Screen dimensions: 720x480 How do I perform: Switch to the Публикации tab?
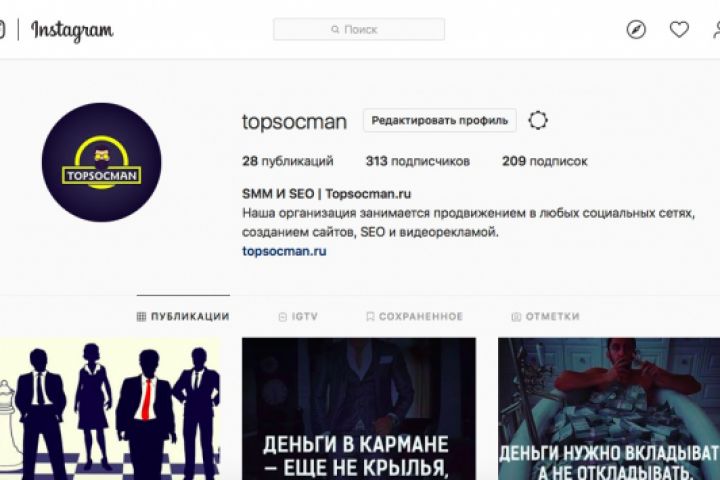point(183,316)
